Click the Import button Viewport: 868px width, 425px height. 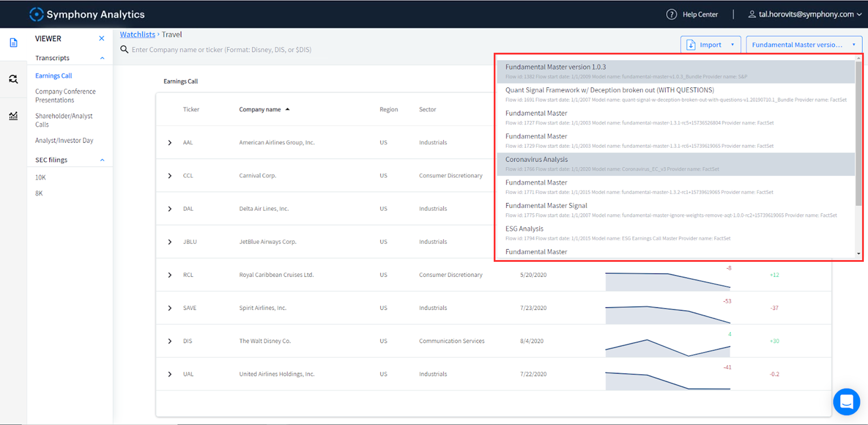coord(710,45)
